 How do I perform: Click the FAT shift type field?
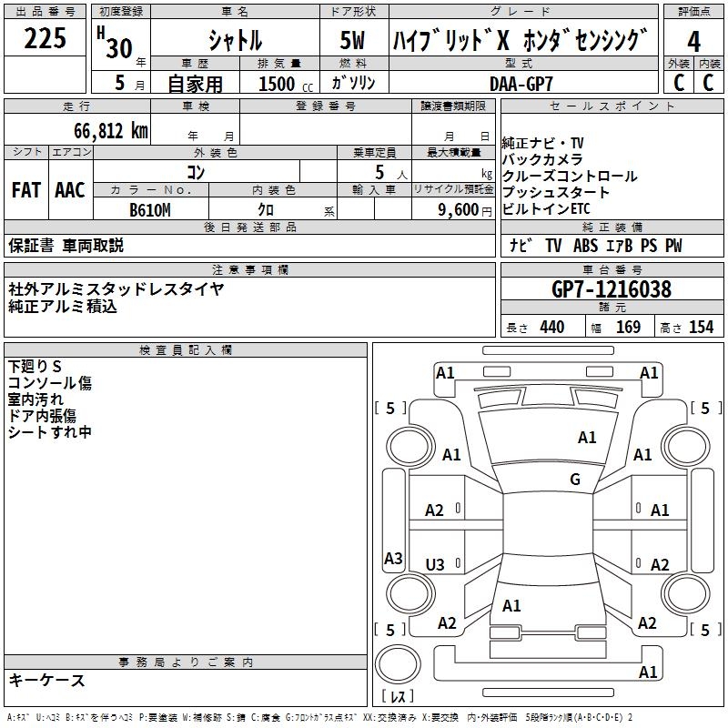click(x=25, y=190)
